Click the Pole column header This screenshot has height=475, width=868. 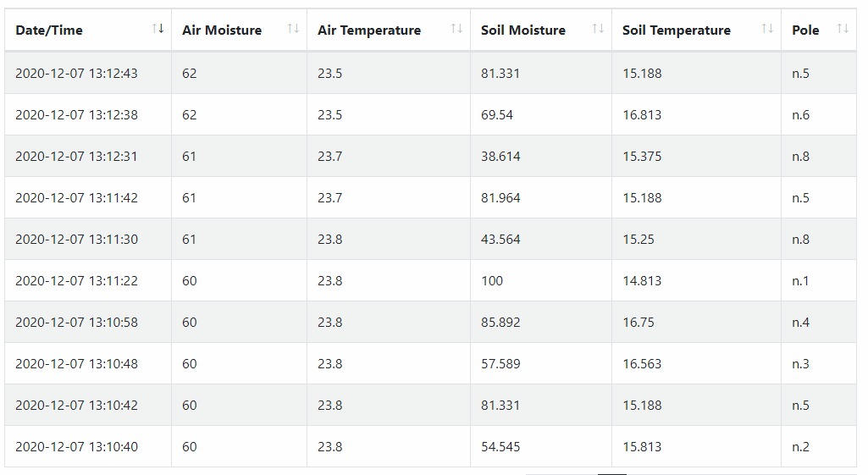tap(819, 30)
